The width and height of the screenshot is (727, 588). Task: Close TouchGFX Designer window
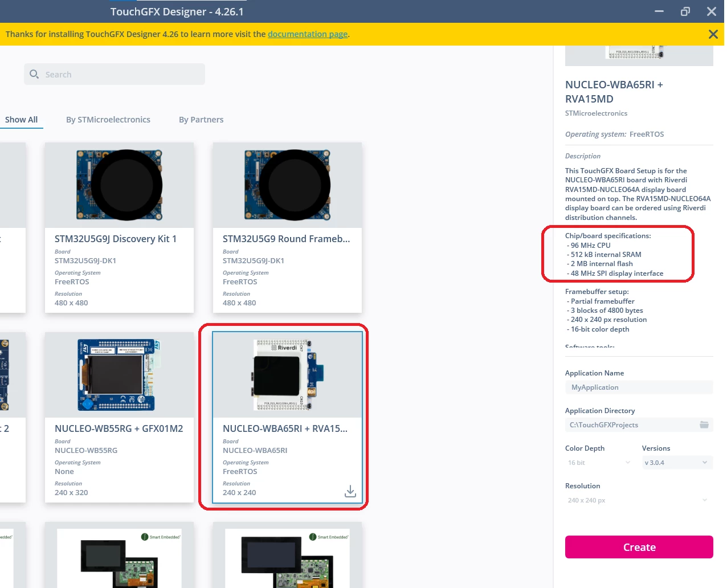(x=712, y=11)
